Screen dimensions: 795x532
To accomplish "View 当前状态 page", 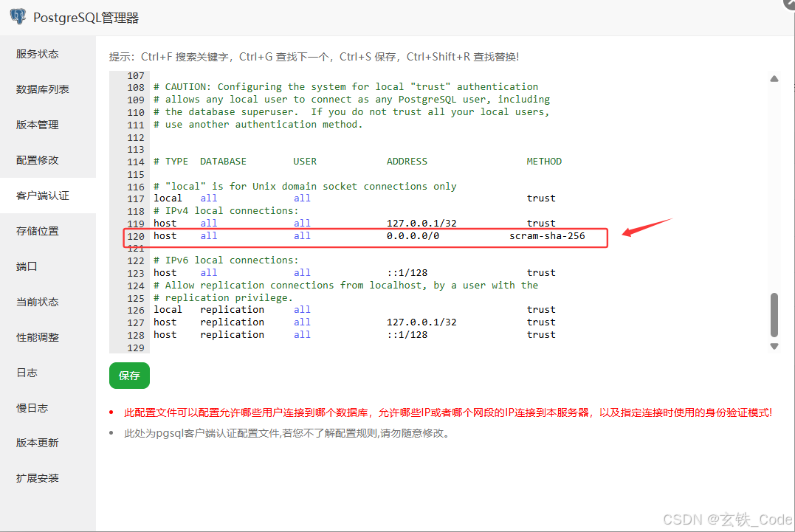I will coord(37,302).
